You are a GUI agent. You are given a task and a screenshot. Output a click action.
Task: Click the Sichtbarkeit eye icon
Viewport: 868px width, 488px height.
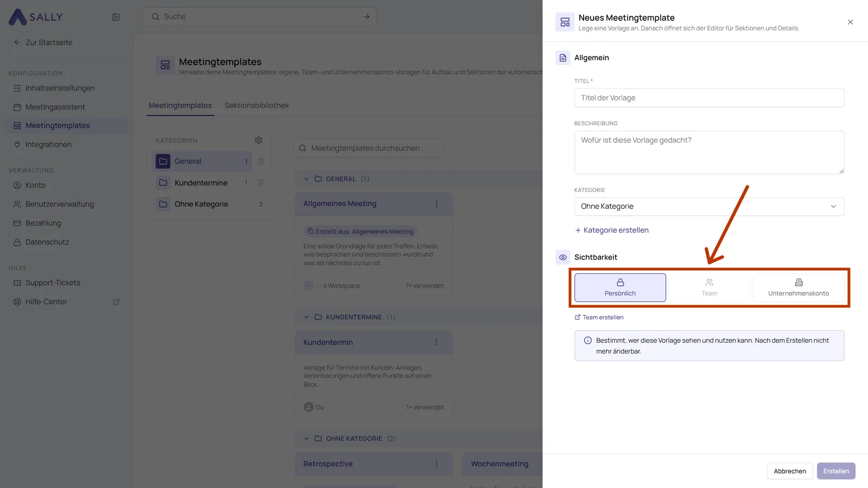pyautogui.click(x=563, y=258)
